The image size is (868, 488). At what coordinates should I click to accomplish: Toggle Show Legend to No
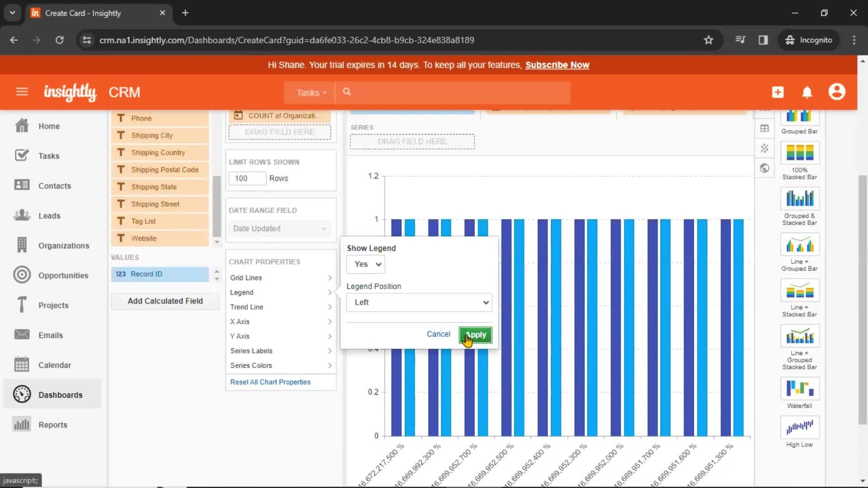365,264
